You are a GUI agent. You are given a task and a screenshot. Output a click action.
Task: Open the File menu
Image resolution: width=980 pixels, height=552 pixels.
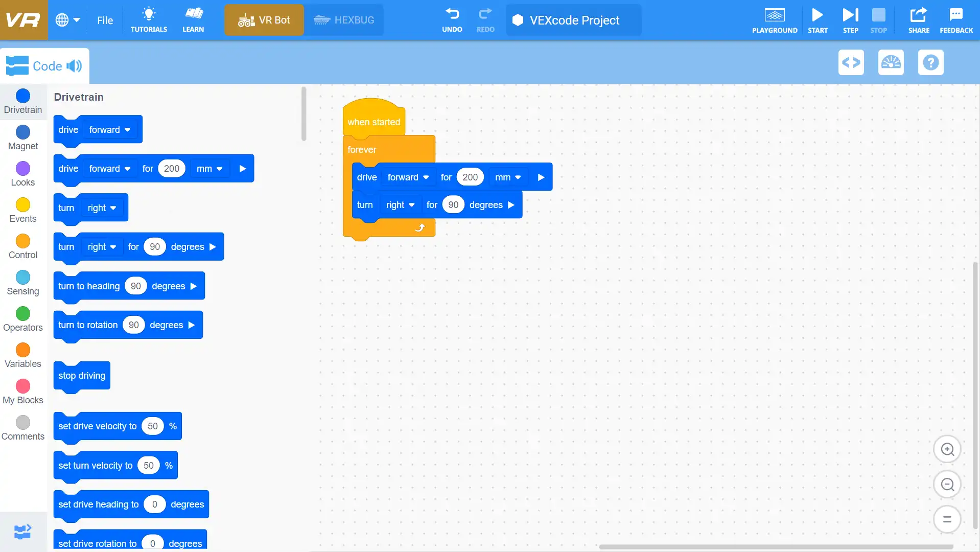[105, 20]
